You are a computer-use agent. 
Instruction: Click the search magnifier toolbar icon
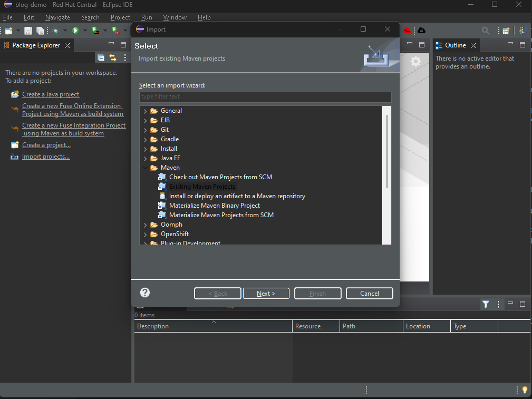[486, 31]
